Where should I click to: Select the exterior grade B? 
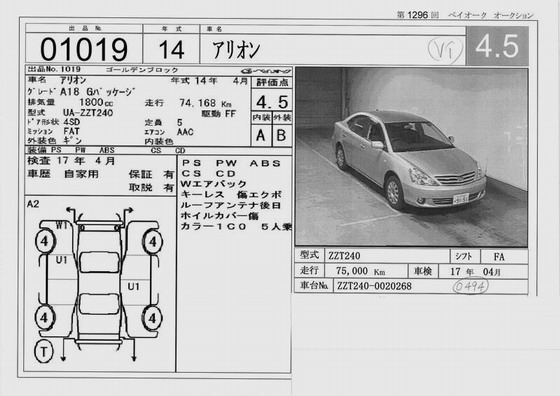pyautogui.click(x=281, y=135)
